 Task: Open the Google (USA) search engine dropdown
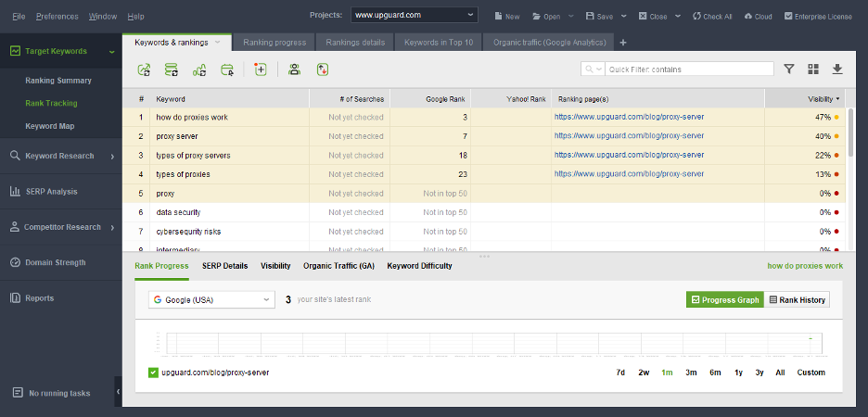212,300
